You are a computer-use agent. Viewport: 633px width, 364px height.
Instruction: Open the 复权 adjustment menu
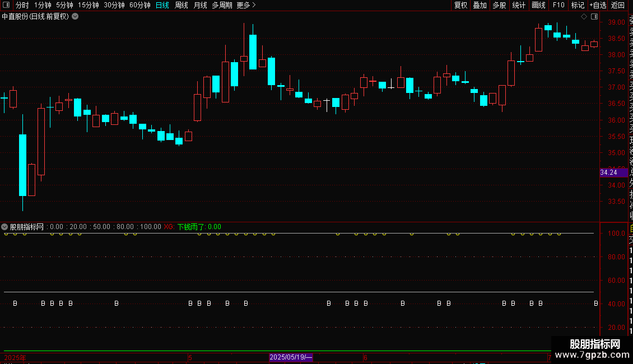click(460, 5)
